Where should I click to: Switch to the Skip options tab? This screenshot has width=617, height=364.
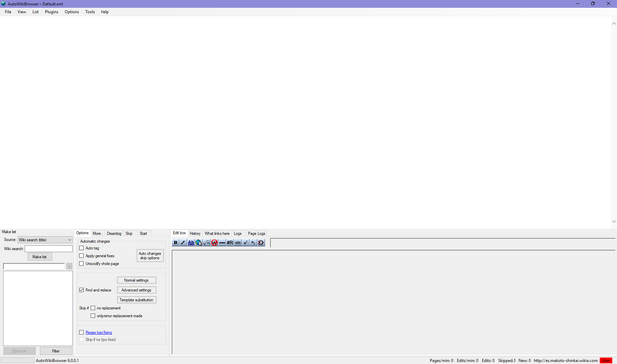coord(129,233)
